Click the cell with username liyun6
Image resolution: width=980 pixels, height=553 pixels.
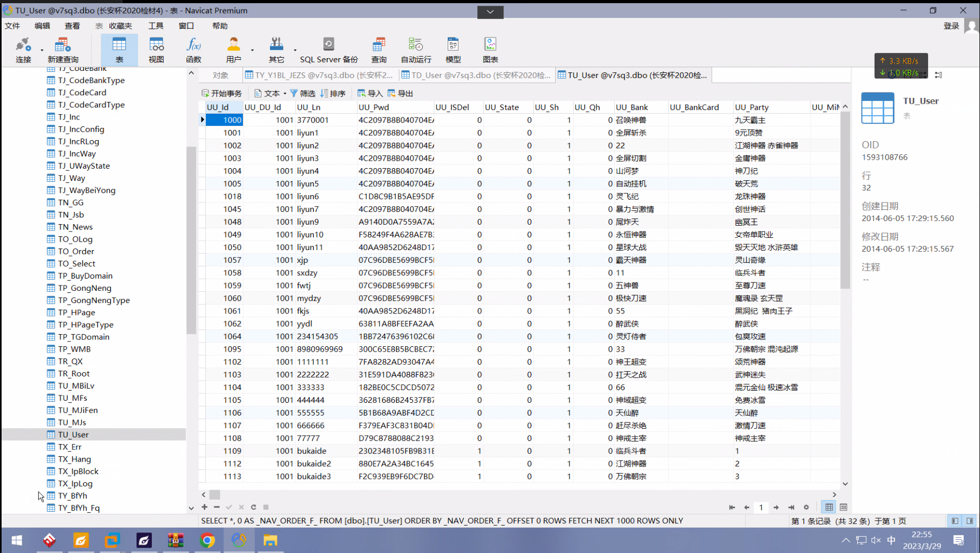coord(326,196)
